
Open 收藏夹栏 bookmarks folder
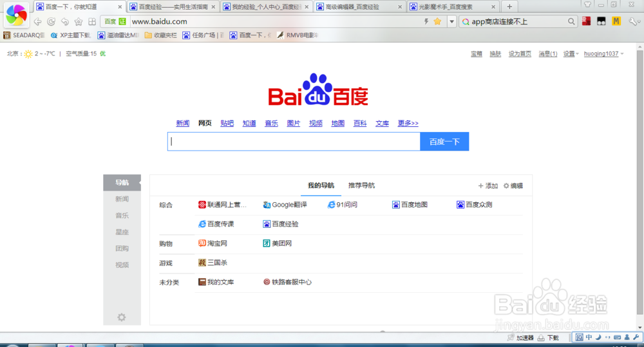160,35
